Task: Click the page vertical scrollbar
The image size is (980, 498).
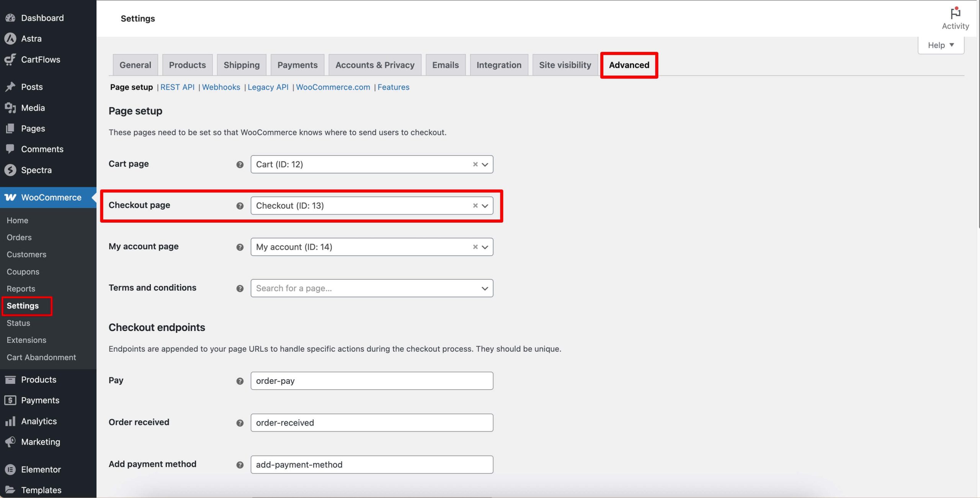Action: point(978,115)
